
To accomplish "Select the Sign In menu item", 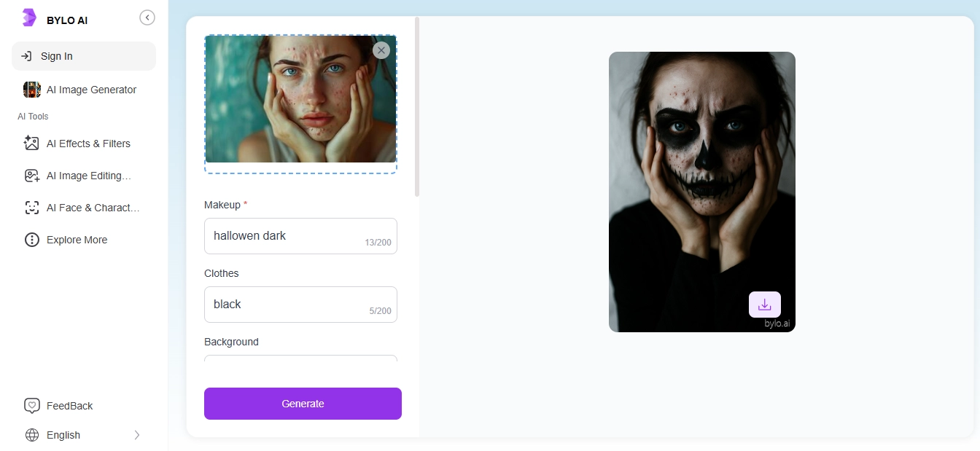I will [x=56, y=55].
